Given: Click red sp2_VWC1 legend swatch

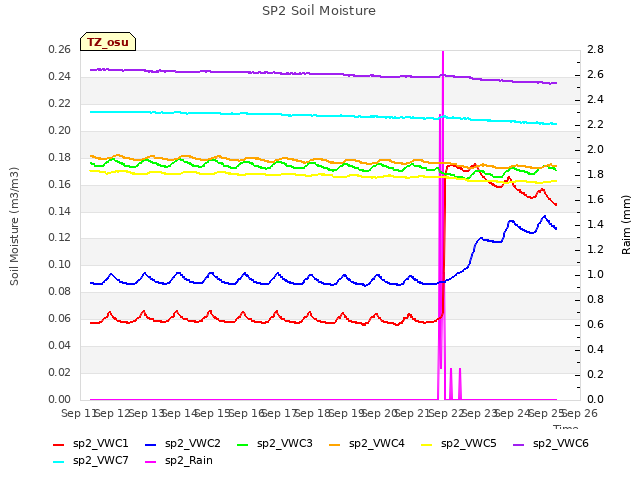Looking at the screenshot, I should (59, 444).
